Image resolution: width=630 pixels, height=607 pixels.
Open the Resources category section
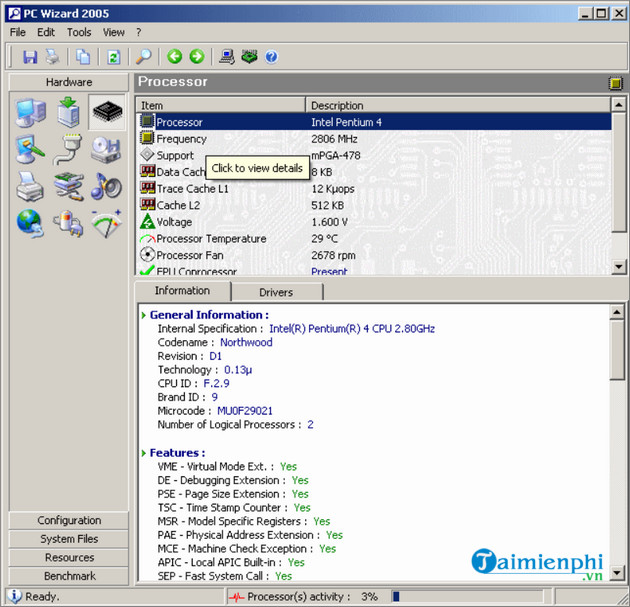coord(69,558)
